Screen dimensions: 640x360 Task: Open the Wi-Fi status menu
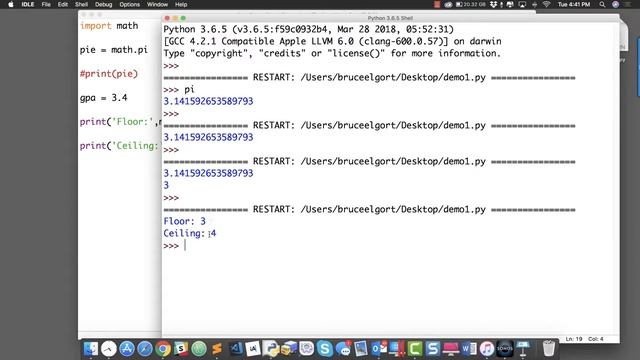click(547, 4)
